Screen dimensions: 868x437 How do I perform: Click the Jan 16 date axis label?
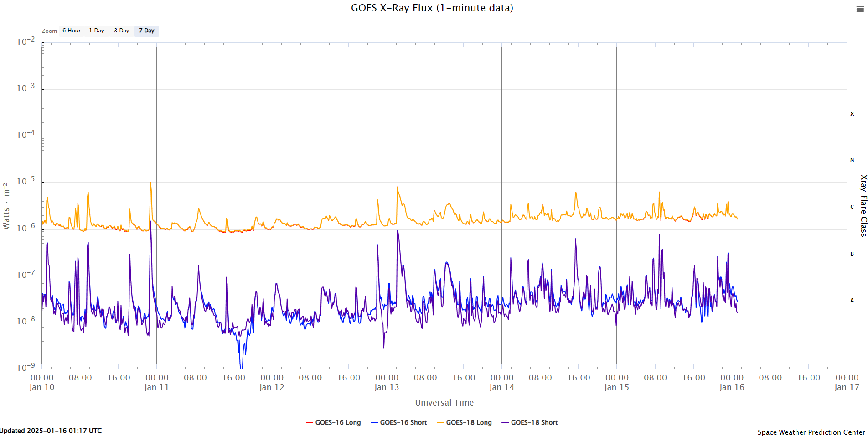tap(732, 387)
